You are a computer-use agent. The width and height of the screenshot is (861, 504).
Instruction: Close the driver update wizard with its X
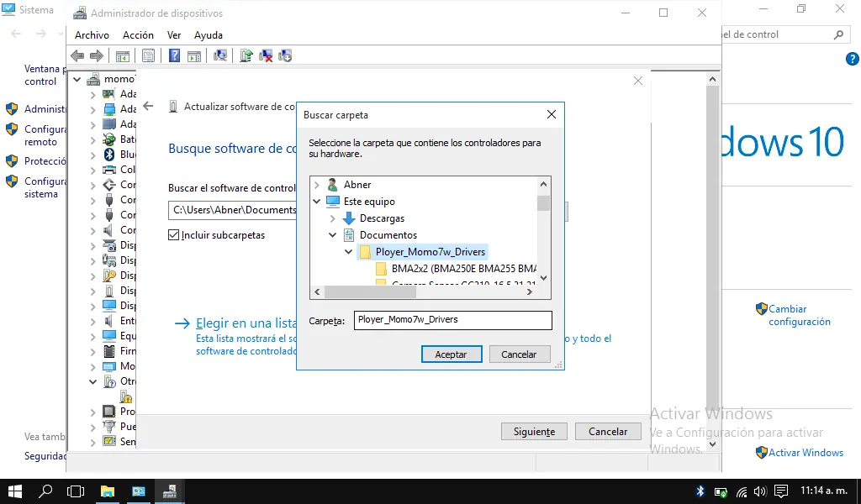point(638,81)
